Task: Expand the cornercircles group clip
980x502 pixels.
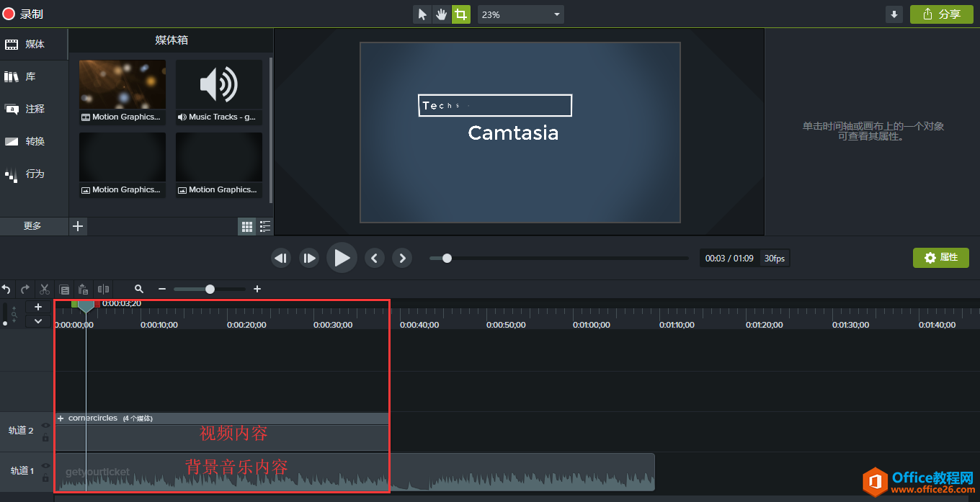Action: click(61, 418)
